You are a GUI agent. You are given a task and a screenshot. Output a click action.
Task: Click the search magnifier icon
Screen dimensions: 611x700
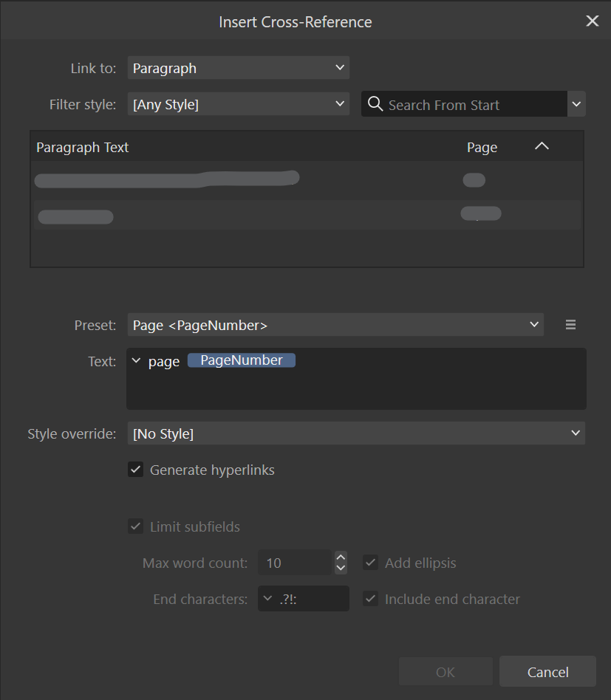coord(375,104)
